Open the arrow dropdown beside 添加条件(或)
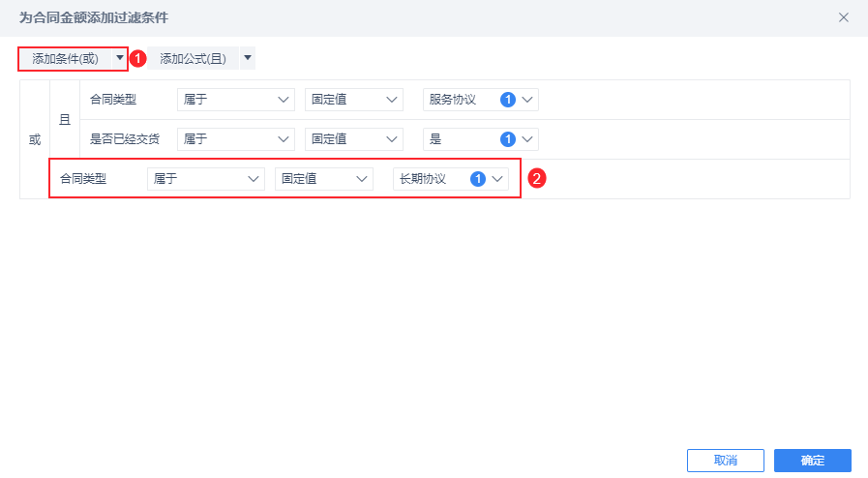The image size is (868, 478). [x=120, y=58]
